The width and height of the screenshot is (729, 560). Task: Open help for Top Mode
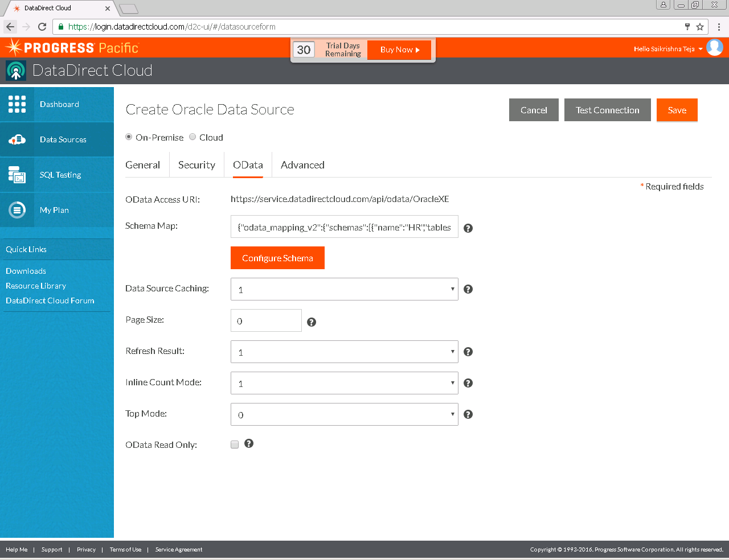click(468, 414)
